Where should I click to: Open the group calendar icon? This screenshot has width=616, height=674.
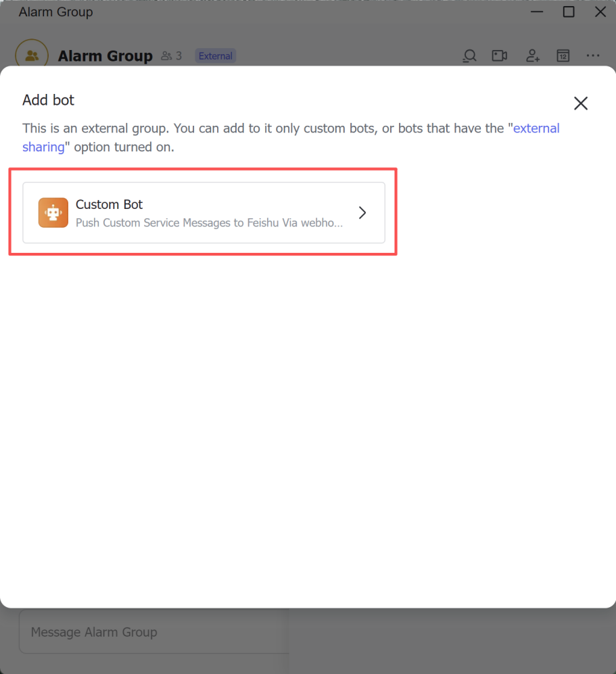pos(563,56)
